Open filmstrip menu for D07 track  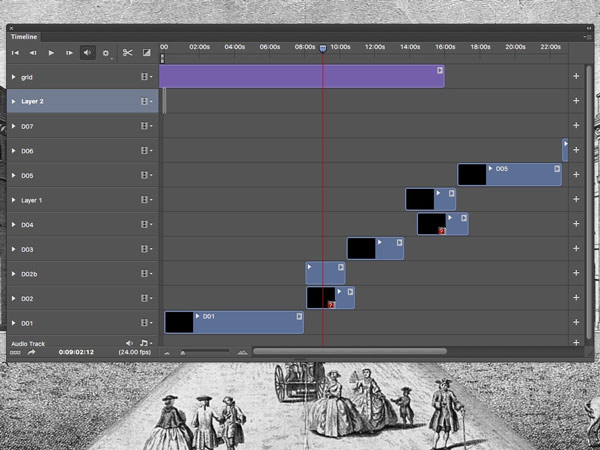146,126
